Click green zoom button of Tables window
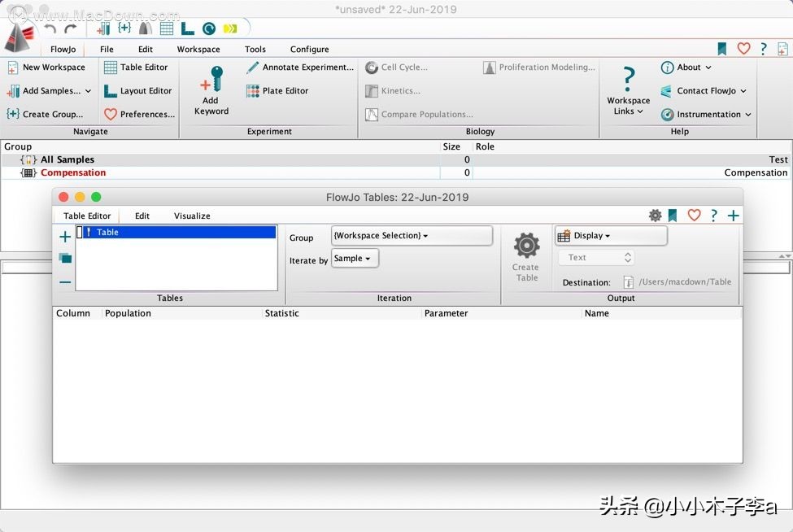This screenshot has width=793, height=532. click(96, 197)
